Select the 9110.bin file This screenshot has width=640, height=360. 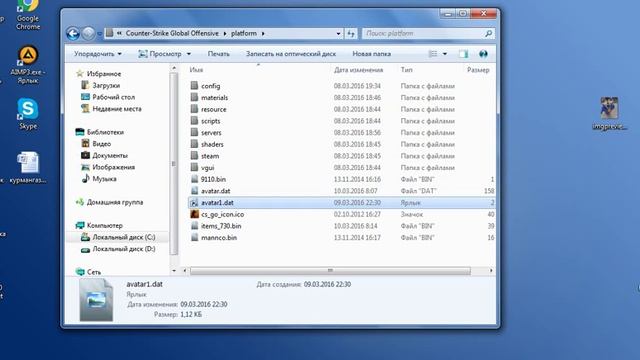pos(213,179)
